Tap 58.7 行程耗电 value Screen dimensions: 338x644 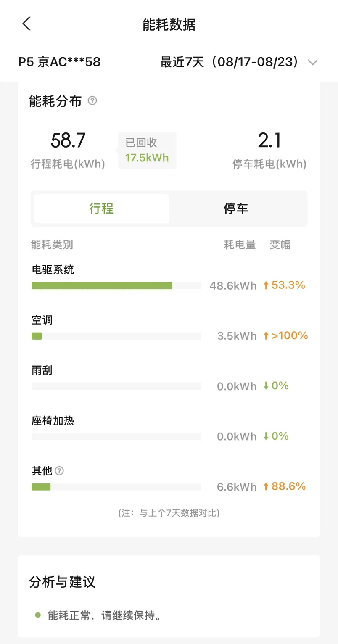pos(68,140)
